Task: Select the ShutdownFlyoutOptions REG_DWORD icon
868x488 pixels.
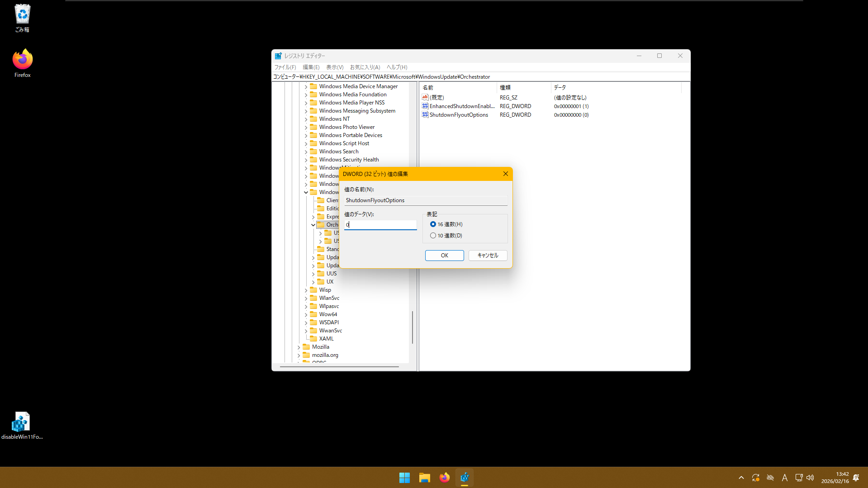Action: pos(425,114)
